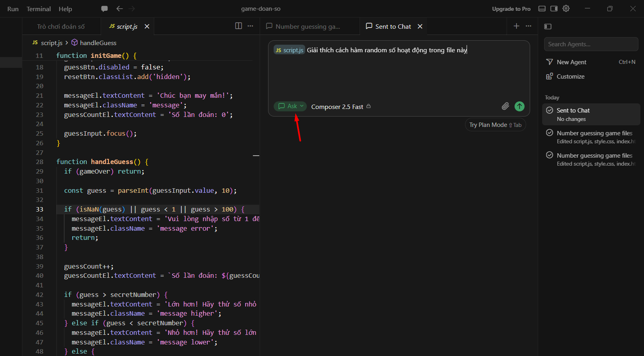
Task: Click Try Plan Mode
Action: (495, 125)
